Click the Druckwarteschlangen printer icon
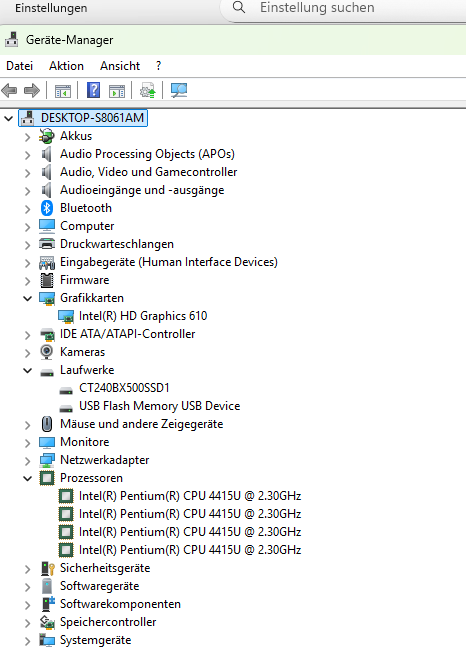This screenshot has width=466, height=650. pyautogui.click(x=47, y=244)
